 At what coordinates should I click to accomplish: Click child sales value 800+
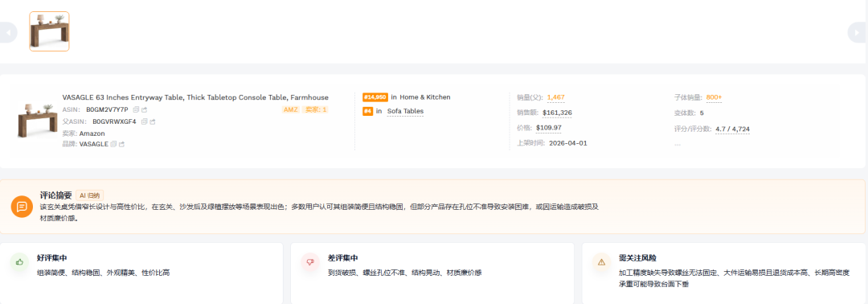[714, 97]
